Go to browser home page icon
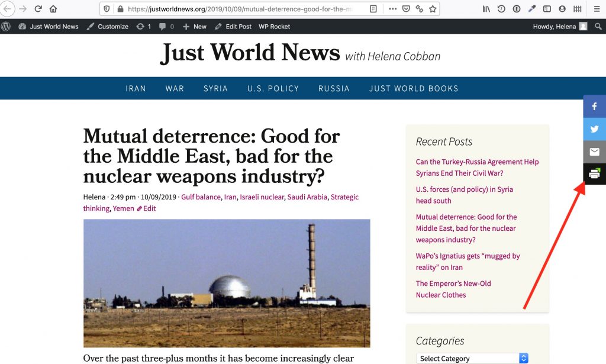 click(x=53, y=9)
